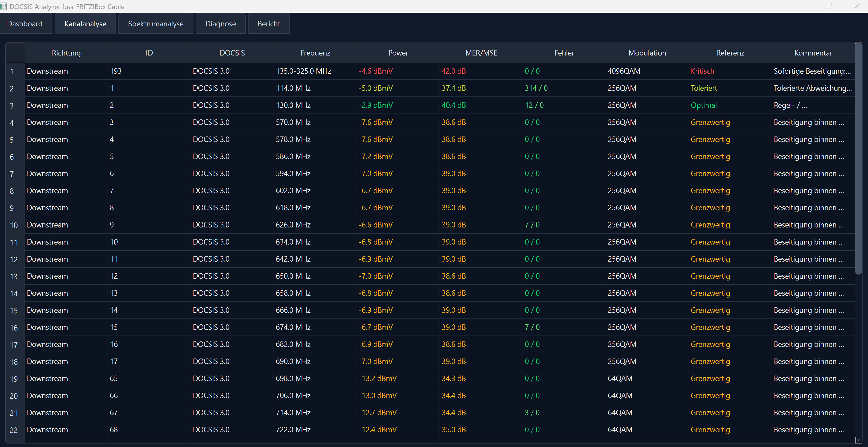Click the Kommentar column header
Viewport: 868px width, 447px height.
point(813,53)
